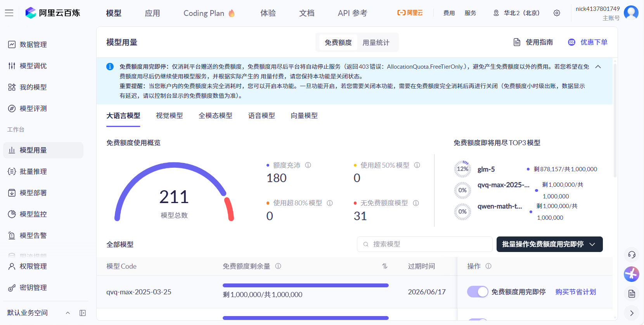The width and height of the screenshot is (644, 325).
Task: Click info icon next to 使用超80%模型
Action: tap(330, 203)
